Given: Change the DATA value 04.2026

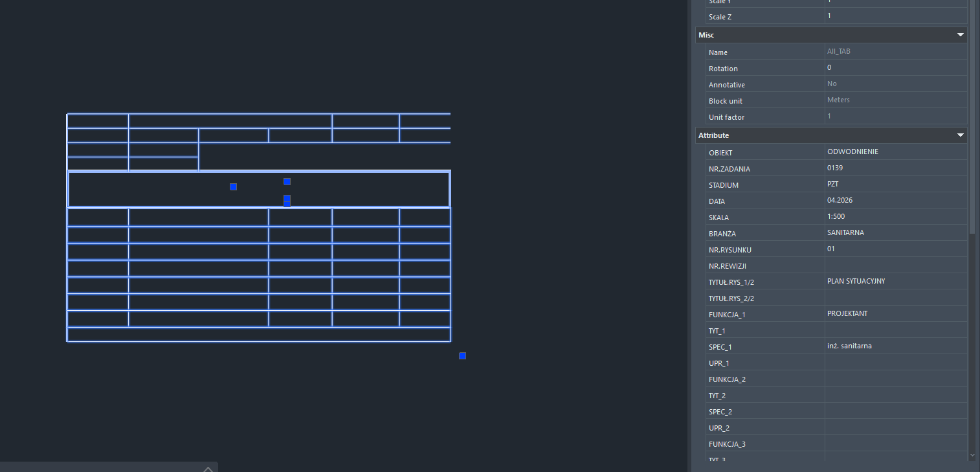Looking at the screenshot, I should click(x=896, y=201).
